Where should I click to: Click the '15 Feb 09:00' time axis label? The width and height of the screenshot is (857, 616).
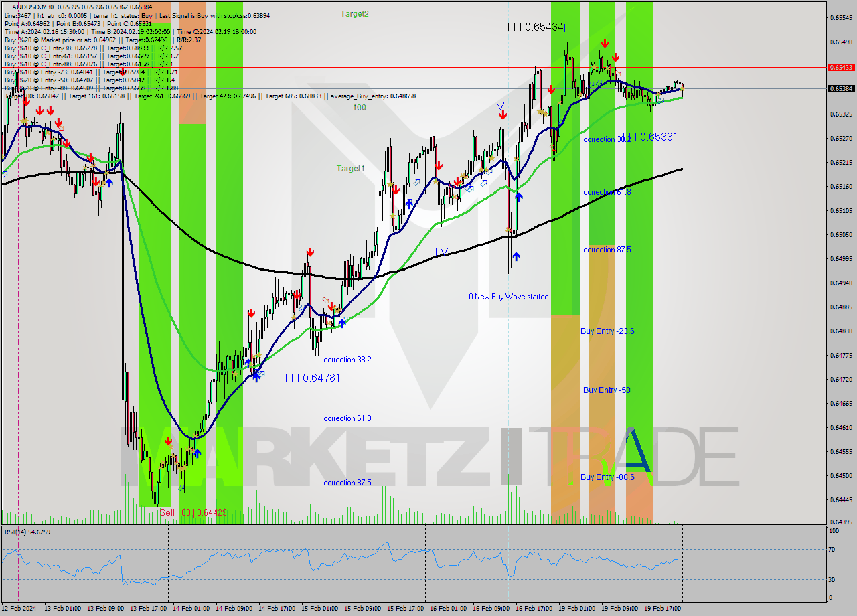[x=363, y=609]
